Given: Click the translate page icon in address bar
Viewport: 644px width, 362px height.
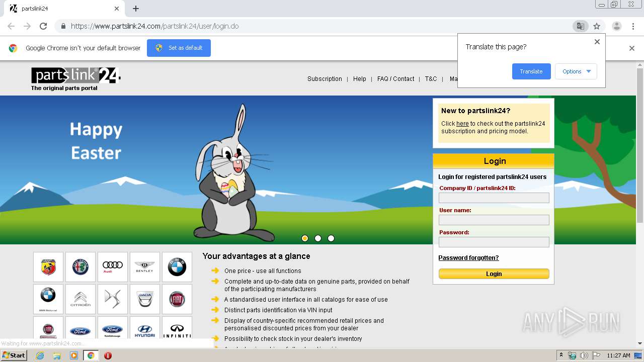Looking at the screenshot, I should click(580, 26).
